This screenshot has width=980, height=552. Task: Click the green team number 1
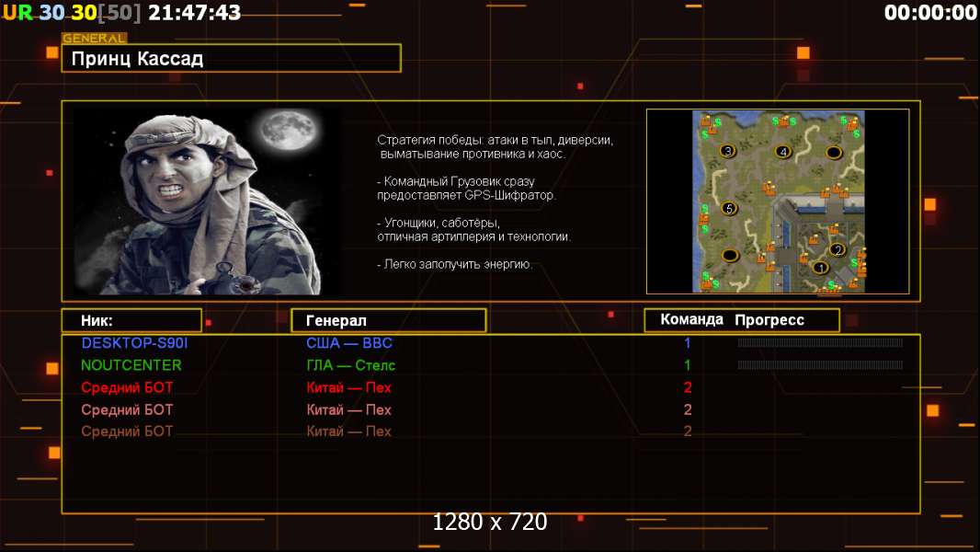pyautogui.click(x=688, y=365)
